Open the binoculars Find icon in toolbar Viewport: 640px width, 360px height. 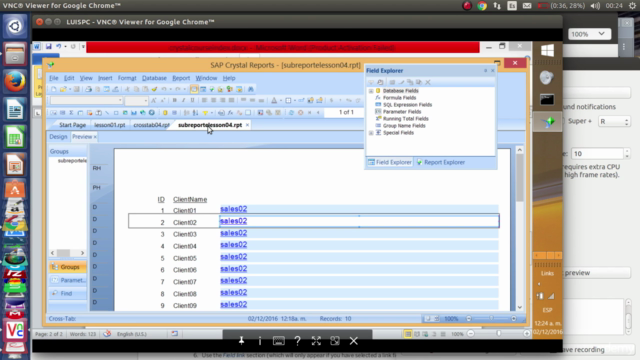click(x=250, y=89)
